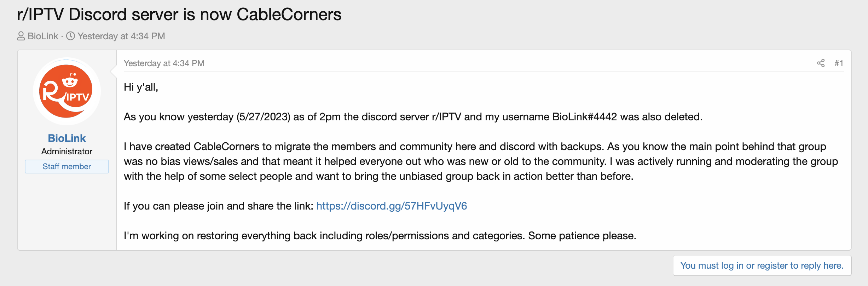This screenshot has width=868, height=286.
Task: Click the 'Hi y'all,' greeting line
Action: [141, 87]
